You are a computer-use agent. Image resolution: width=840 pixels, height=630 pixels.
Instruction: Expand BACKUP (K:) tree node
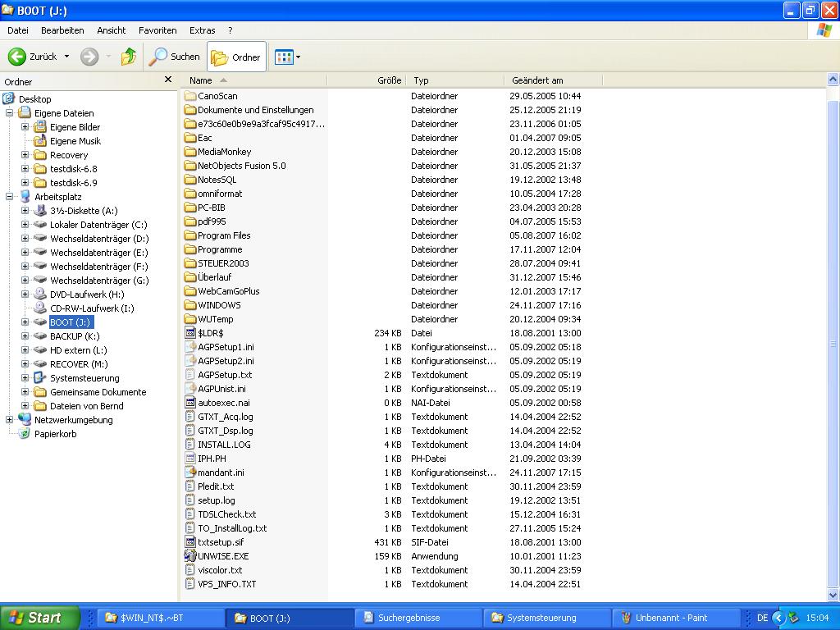coord(25,336)
